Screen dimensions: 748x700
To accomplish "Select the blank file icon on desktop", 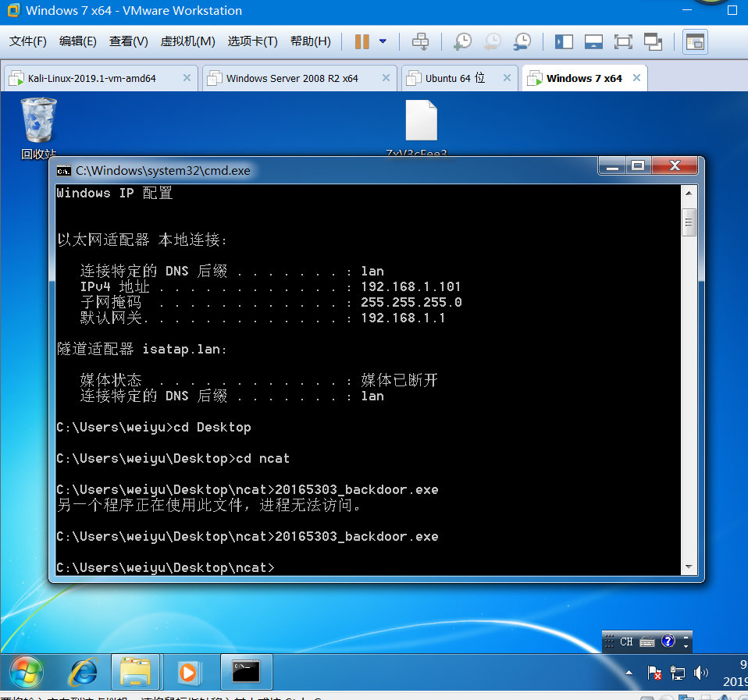I will (x=421, y=121).
